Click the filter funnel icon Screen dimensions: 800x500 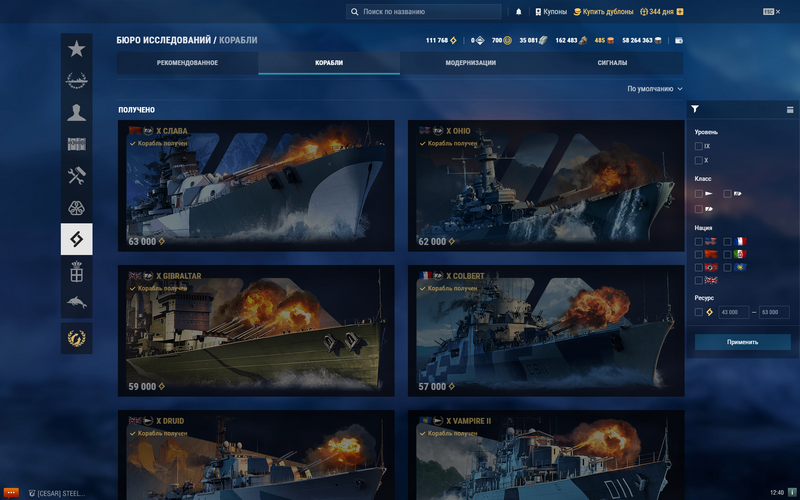click(x=695, y=109)
